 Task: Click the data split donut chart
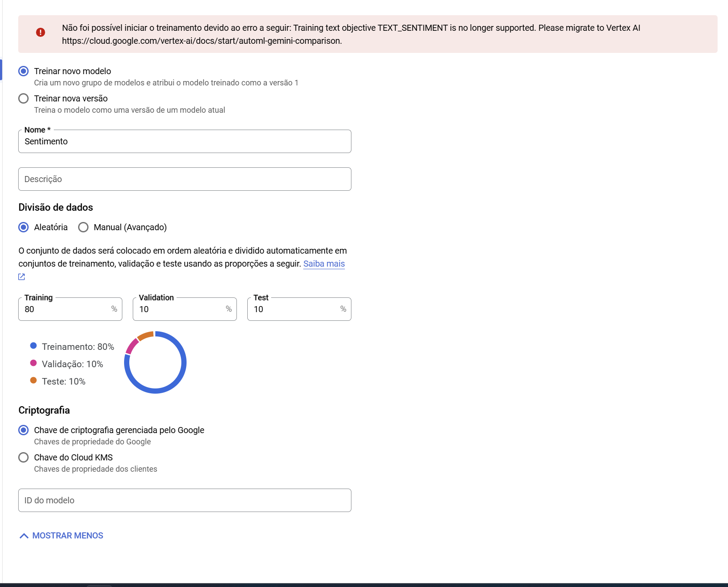coord(155,362)
